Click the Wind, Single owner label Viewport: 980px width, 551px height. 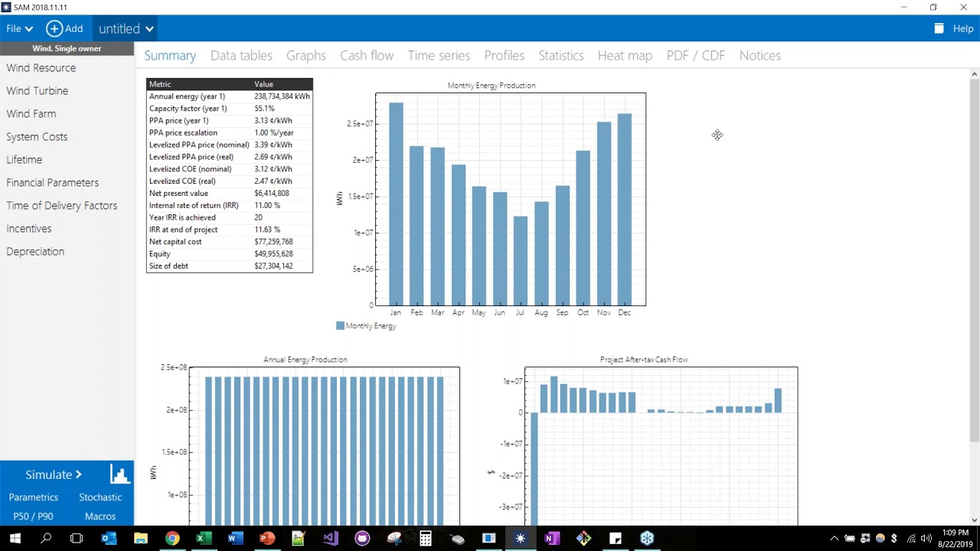coord(67,48)
